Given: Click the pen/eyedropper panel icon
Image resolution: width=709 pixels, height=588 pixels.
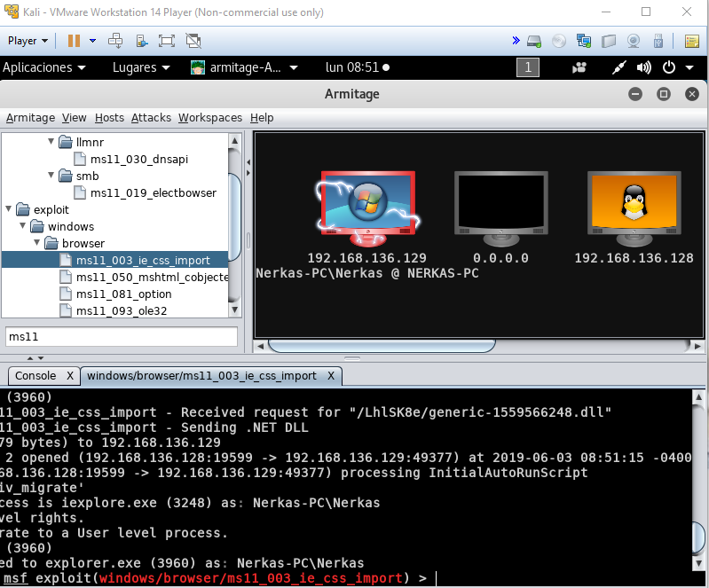Looking at the screenshot, I should coord(619,67).
